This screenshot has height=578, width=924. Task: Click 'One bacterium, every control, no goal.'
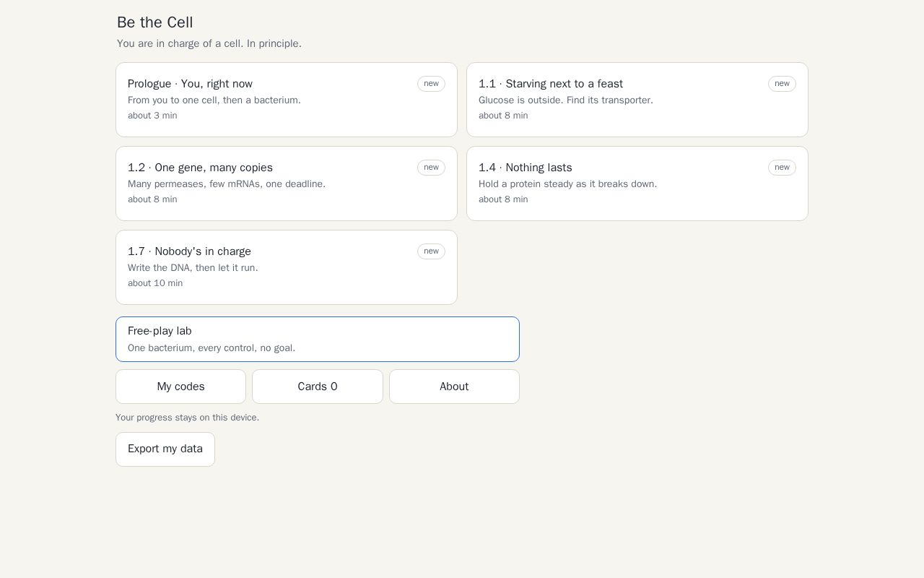point(212,348)
